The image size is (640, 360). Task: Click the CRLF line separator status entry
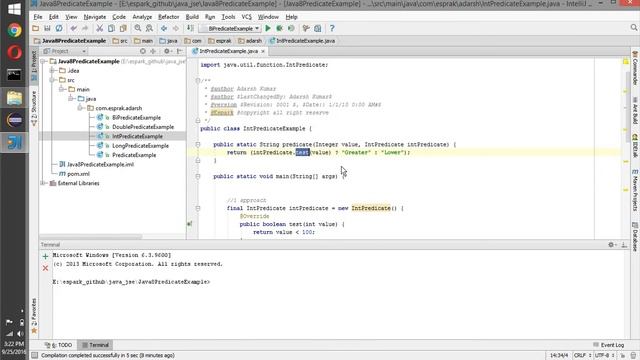pos(583,356)
